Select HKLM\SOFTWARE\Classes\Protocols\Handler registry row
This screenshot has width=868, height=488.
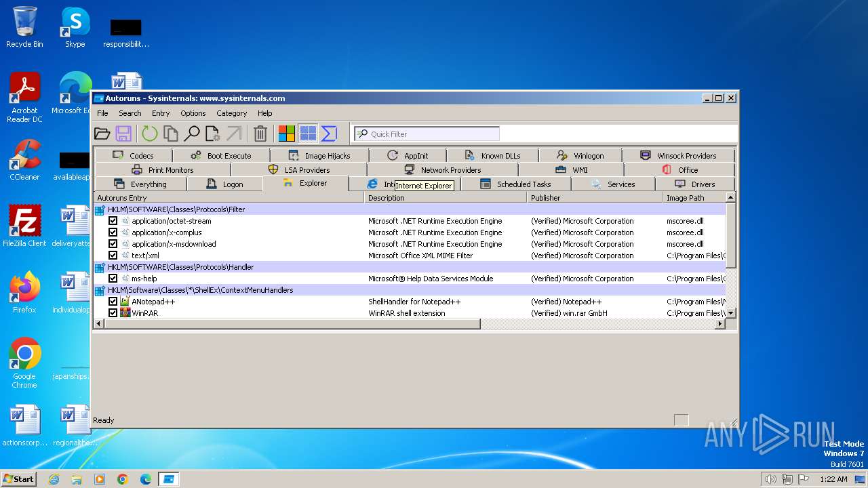coord(409,267)
